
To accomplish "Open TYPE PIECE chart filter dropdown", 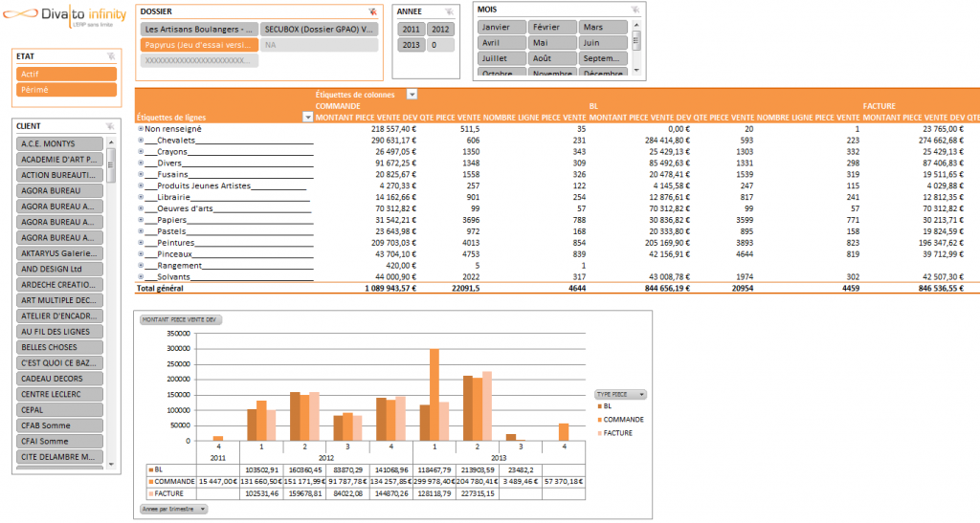I will click(641, 395).
